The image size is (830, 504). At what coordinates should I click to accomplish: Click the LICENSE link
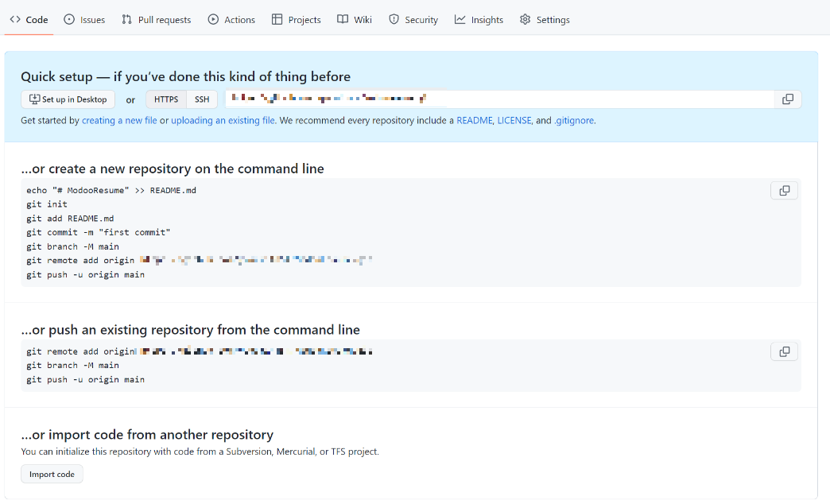[514, 121]
